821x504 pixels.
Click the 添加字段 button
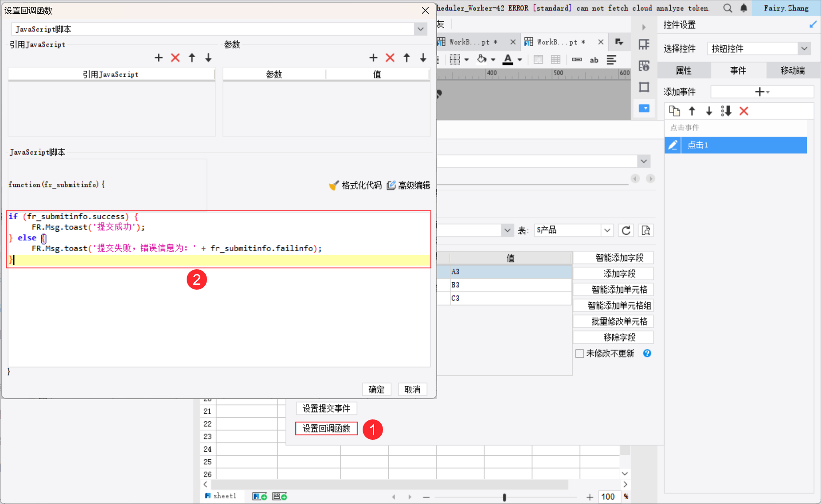[614, 274]
